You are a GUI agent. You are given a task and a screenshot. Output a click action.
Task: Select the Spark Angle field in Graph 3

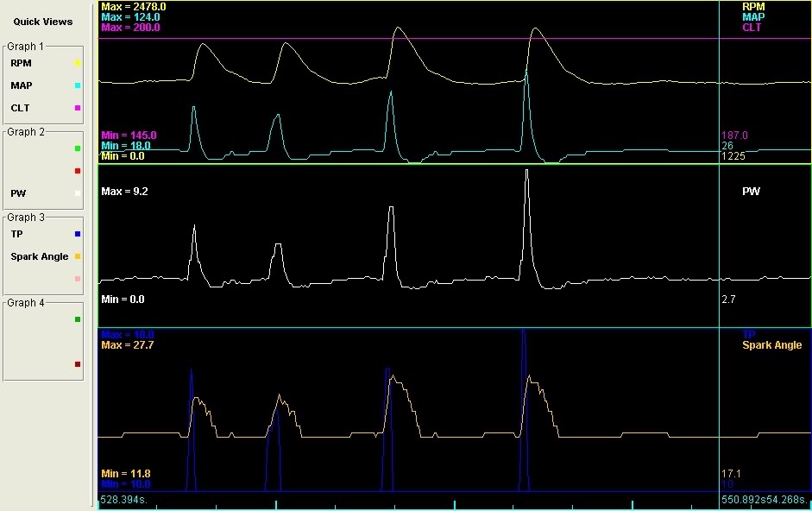(x=40, y=256)
